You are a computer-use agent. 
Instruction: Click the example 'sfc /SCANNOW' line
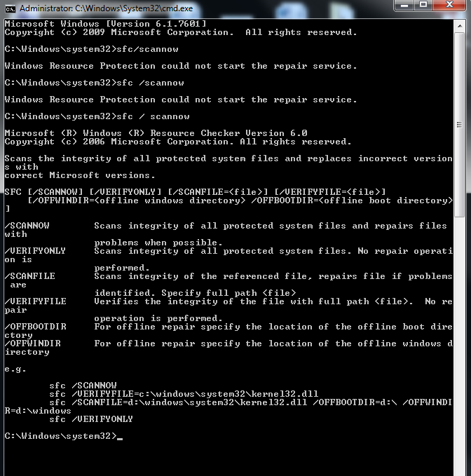83,386
